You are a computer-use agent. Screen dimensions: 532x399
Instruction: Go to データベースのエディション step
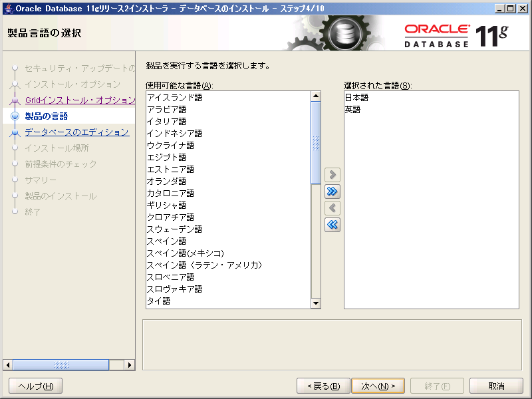coord(76,132)
